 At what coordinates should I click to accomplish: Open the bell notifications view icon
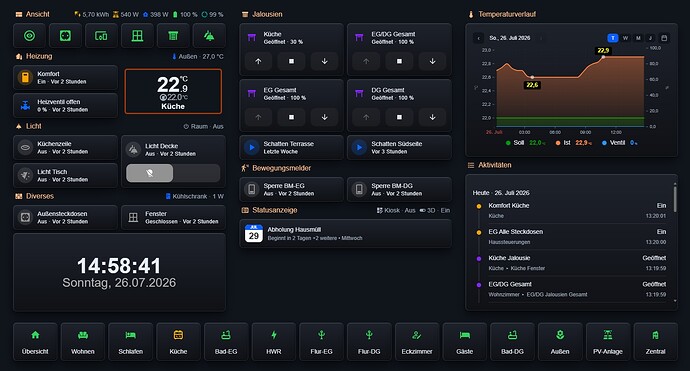point(209,36)
